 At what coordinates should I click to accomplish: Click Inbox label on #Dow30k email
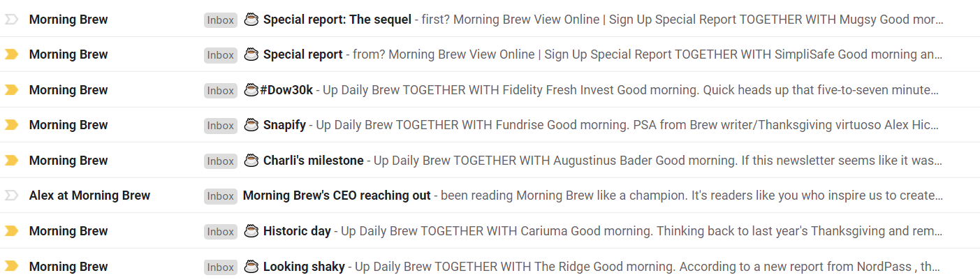coord(221,91)
